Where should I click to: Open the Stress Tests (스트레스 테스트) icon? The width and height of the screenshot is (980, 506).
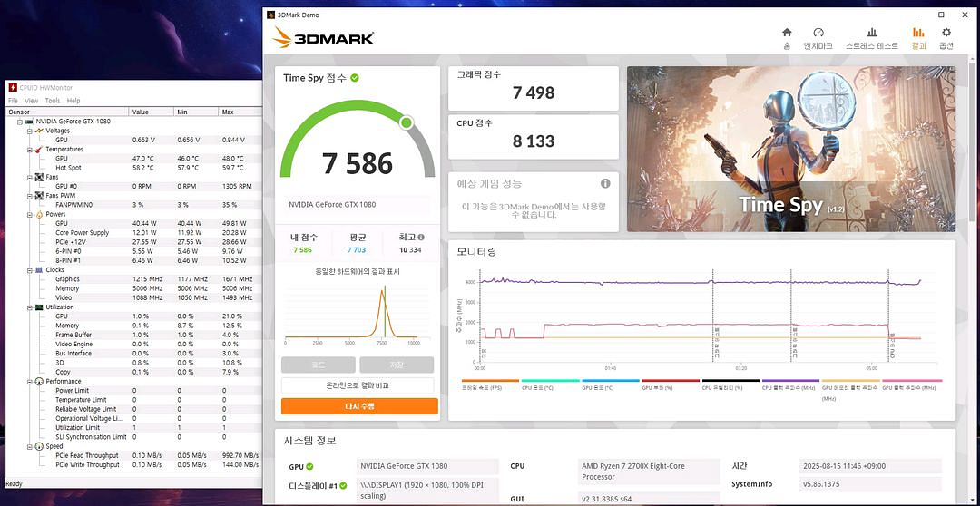tap(872, 33)
